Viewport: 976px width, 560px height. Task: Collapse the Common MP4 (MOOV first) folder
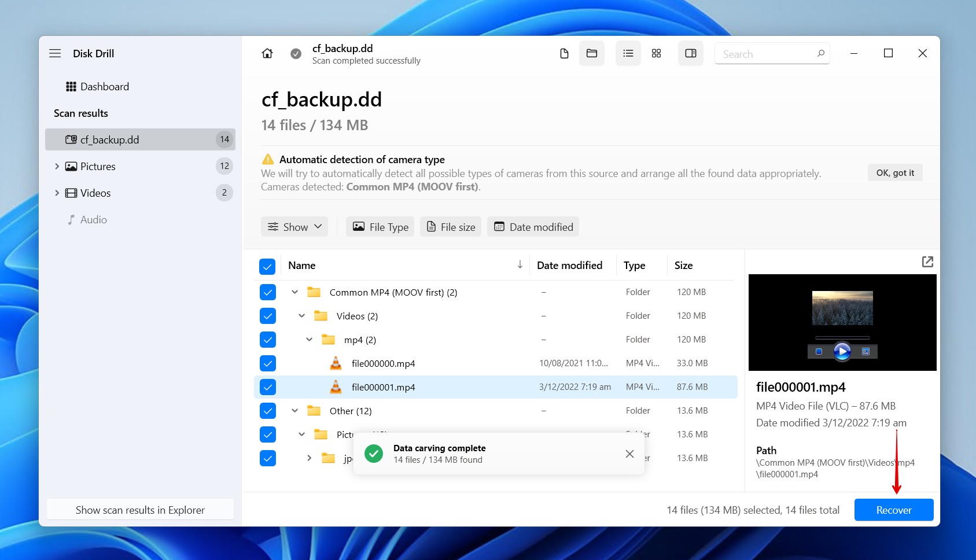pyautogui.click(x=294, y=292)
